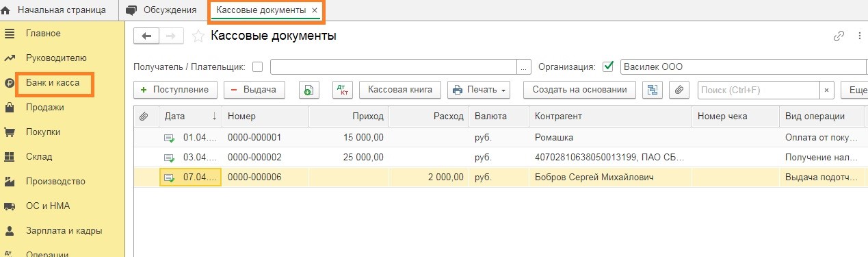Image resolution: width=868 pixels, height=257 pixels.
Task: Click the Выдача button
Action: point(254,90)
